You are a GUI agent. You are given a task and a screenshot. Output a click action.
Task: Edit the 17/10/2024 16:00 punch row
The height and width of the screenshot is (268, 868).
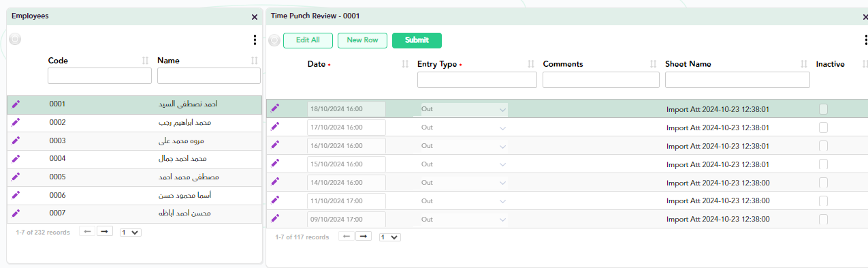pos(276,127)
